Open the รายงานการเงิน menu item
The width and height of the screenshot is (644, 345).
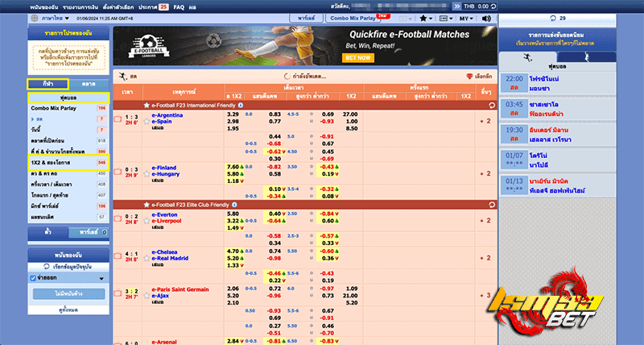coord(80,7)
